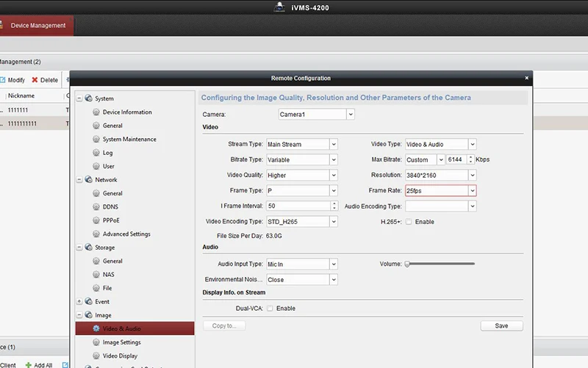This screenshot has height=368, width=588.
Task: Expand the Event tree node
Action: [79, 301]
